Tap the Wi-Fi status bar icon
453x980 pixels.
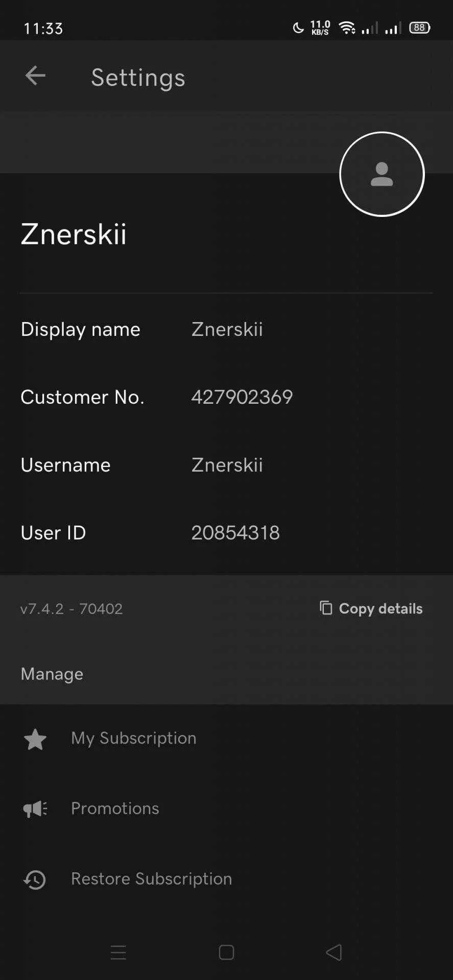[347, 28]
